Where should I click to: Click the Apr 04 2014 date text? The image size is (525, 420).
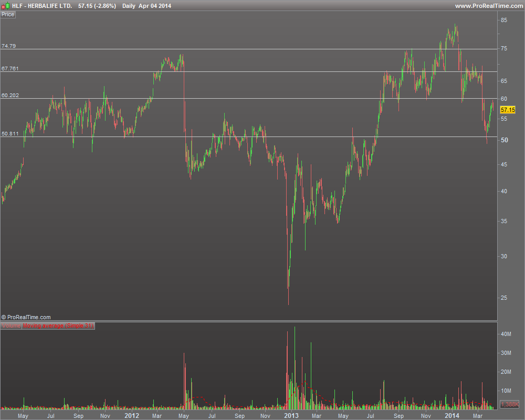155,6
